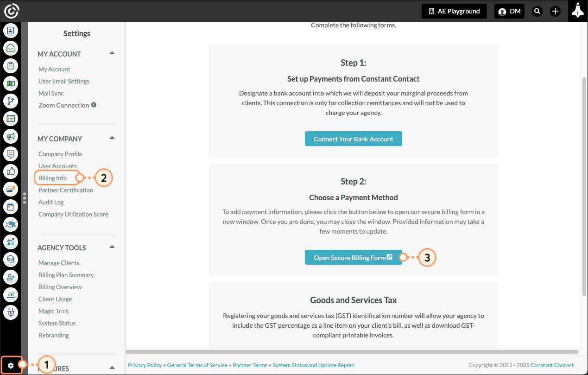This screenshot has width=588, height=375.
Task: View Company Utilization Score
Action: point(73,214)
